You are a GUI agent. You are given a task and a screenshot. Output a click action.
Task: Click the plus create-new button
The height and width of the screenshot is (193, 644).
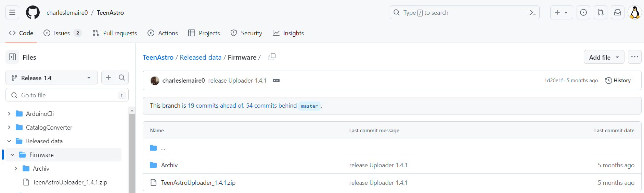click(557, 12)
